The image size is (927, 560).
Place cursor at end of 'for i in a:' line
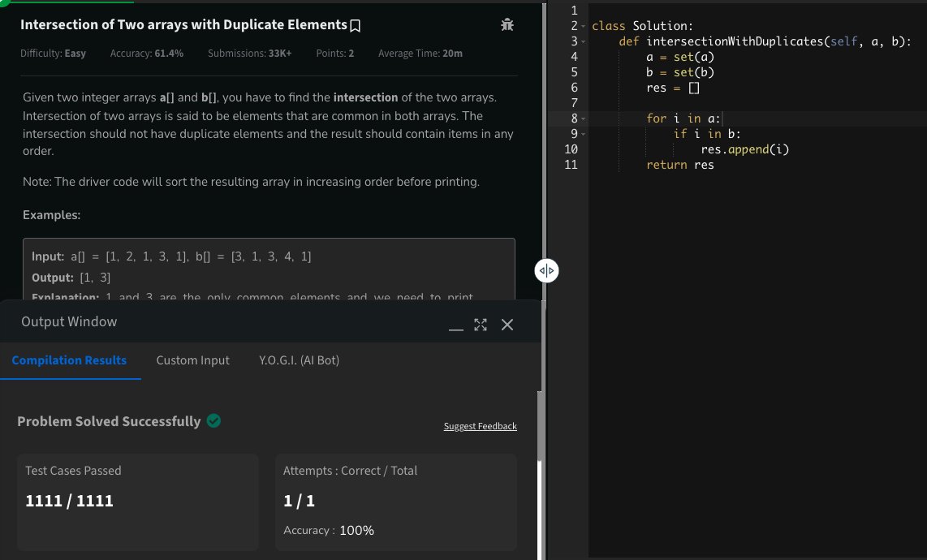point(722,118)
